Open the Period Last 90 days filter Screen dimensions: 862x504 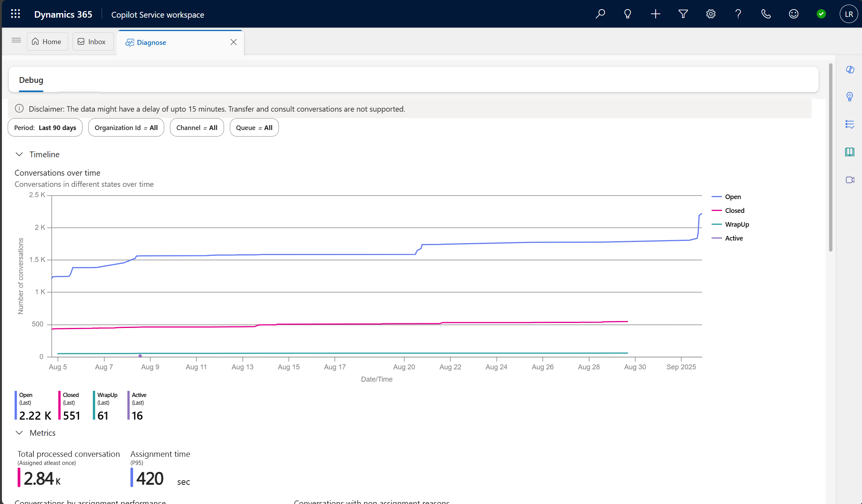pyautogui.click(x=45, y=128)
